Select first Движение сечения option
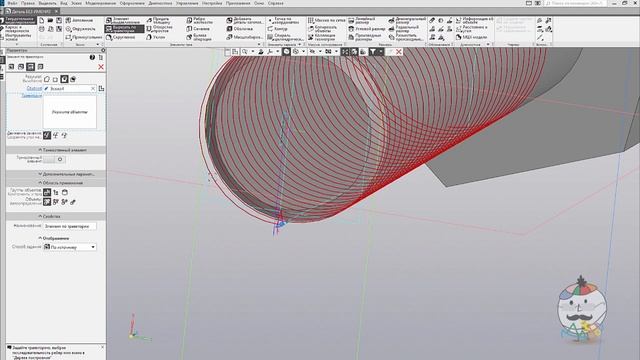The height and width of the screenshot is (360, 640). point(47,135)
